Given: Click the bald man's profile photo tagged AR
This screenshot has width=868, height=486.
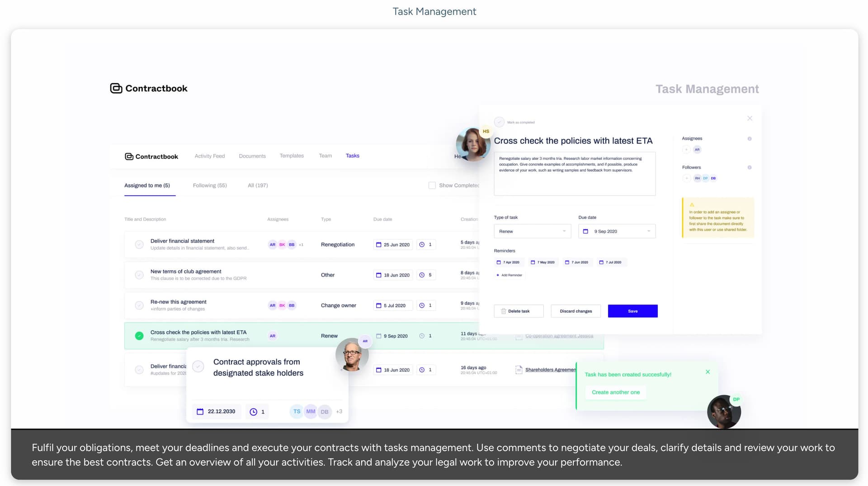Looking at the screenshot, I should 352,355.
